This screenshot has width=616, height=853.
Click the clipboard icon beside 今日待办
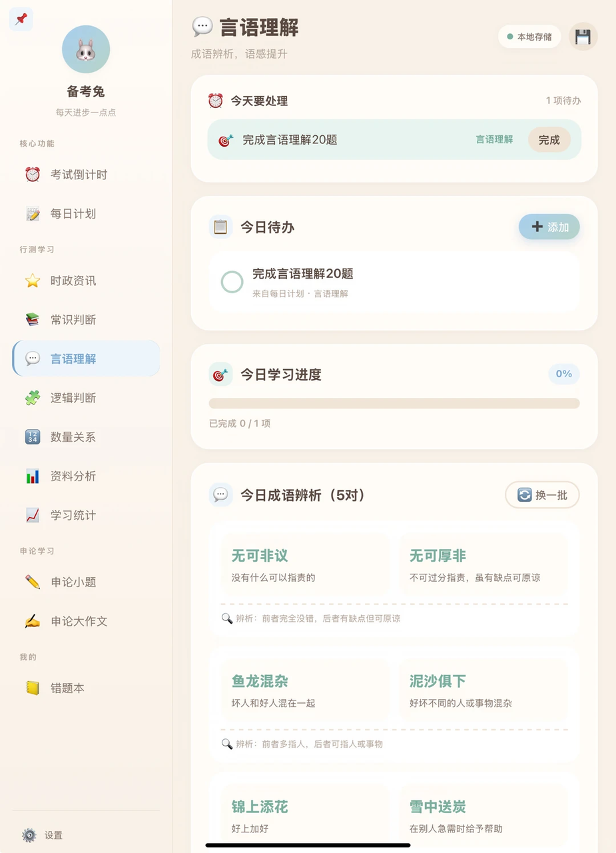[x=220, y=227]
